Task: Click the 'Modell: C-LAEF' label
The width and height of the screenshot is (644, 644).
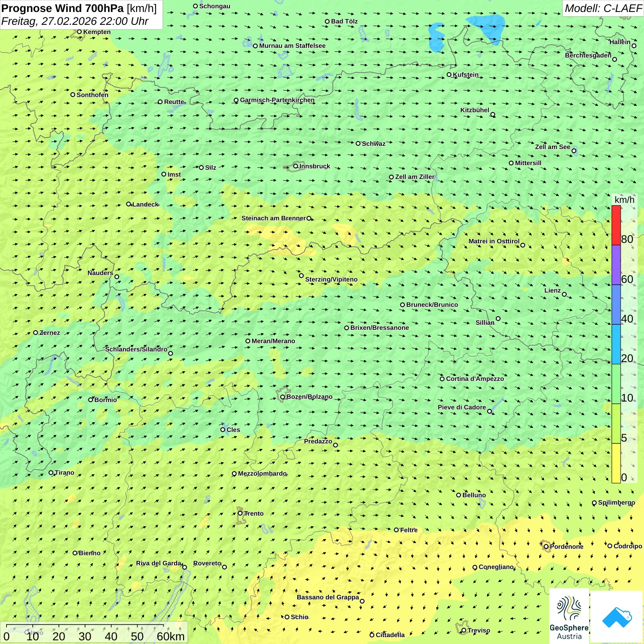Action: coord(603,8)
